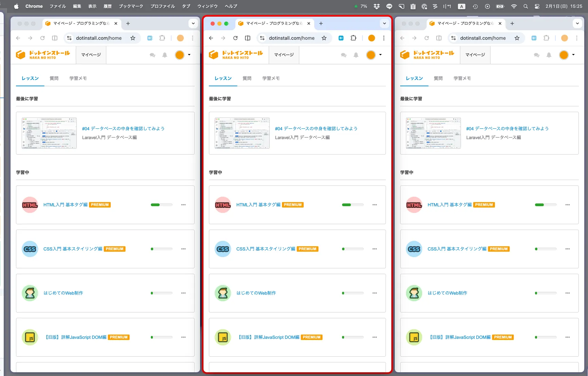This screenshot has width=588, height=376.
Task: Click the last-studied lesson thumbnail in left window
Action: 49,133
